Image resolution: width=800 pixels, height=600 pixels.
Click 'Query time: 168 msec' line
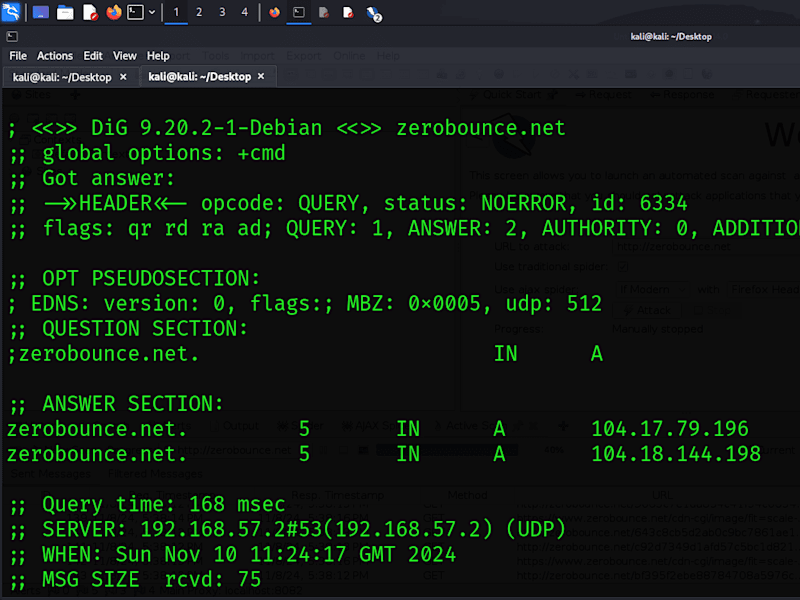163,505
